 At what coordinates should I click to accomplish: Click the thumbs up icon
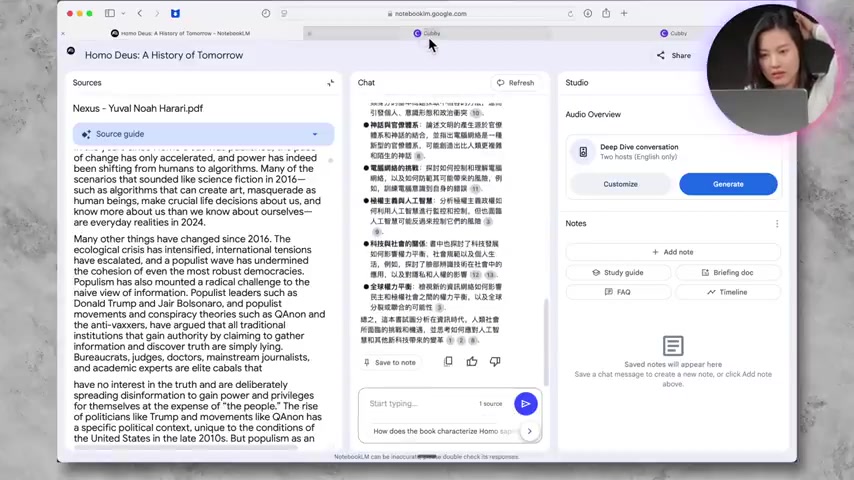pos(472,361)
